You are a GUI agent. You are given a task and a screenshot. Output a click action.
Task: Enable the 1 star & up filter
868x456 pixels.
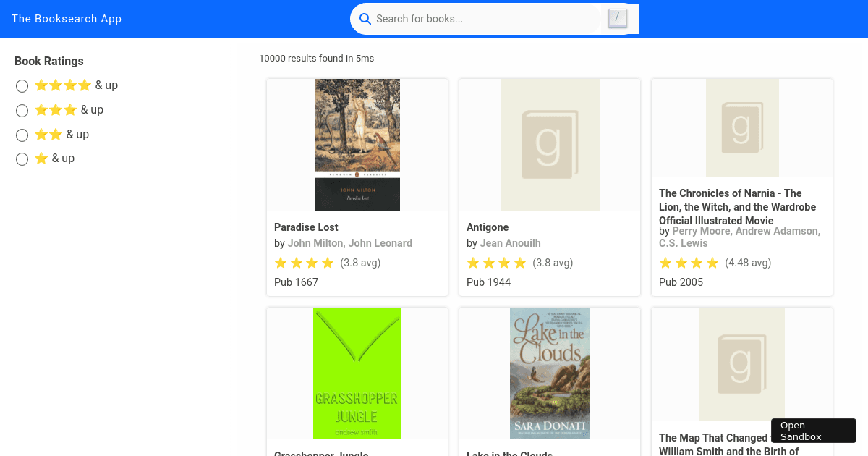click(22, 159)
